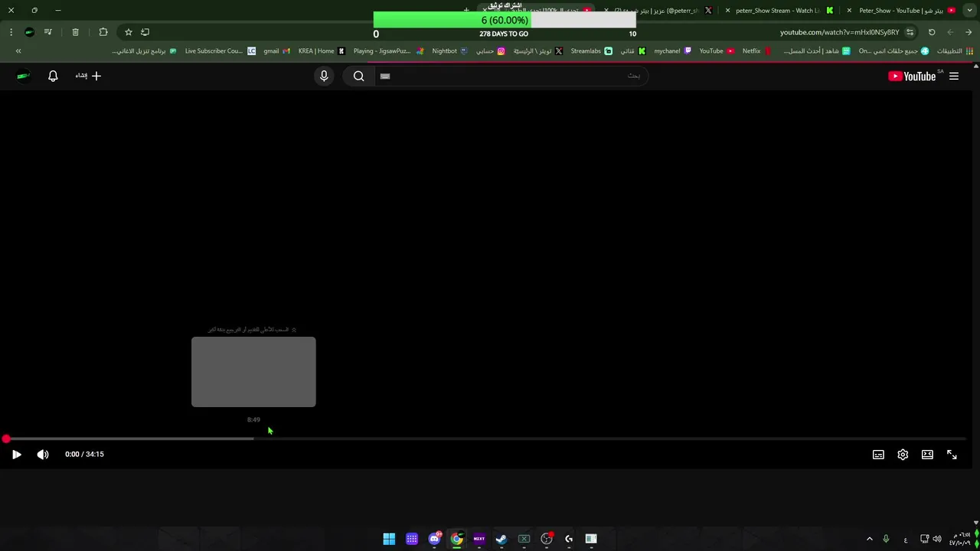Click the red playhead scrubber
This screenshot has width=980, height=551.
(6, 439)
